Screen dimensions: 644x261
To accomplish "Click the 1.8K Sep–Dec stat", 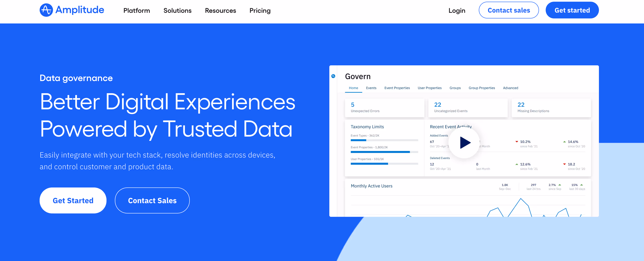I will click(505, 187).
